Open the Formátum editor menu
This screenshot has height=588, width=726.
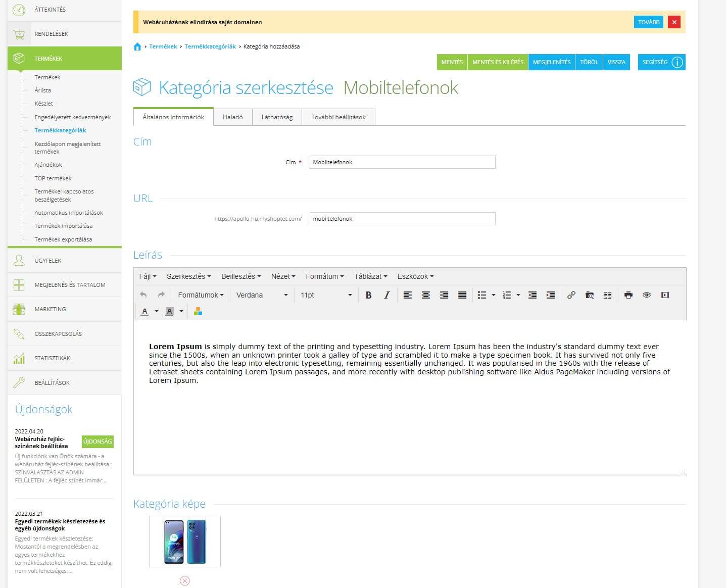tap(325, 276)
